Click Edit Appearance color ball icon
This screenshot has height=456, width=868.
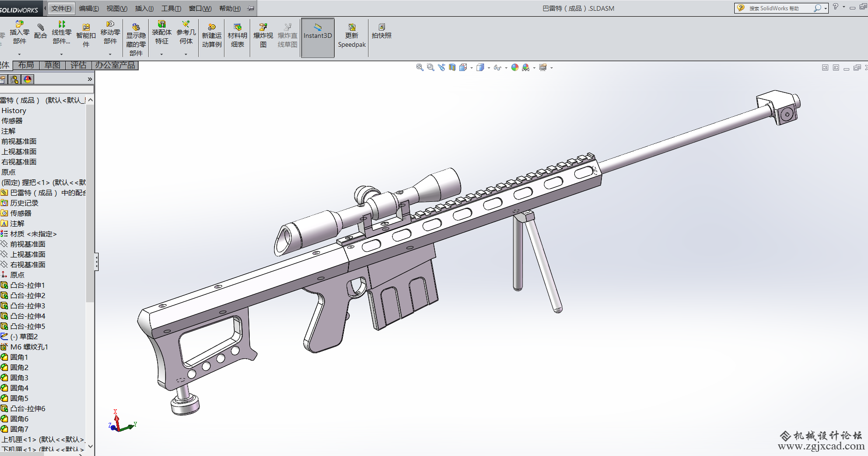click(x=515, y=67)
